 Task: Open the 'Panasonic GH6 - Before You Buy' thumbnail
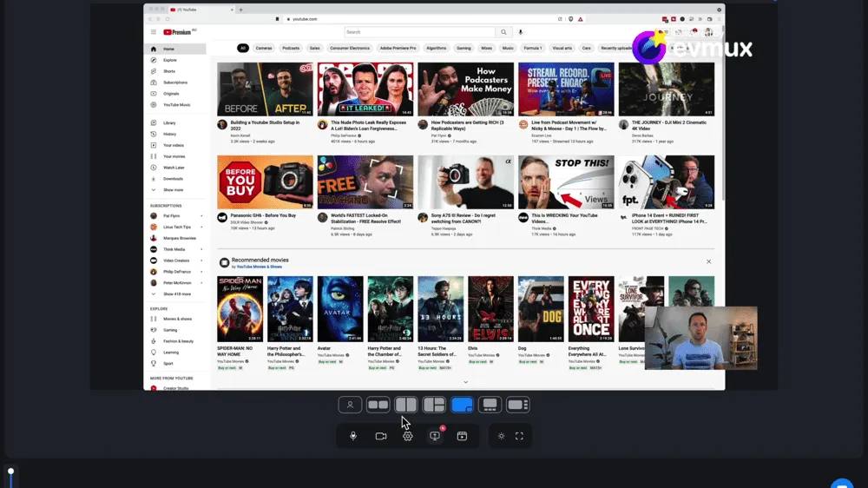[x=265, y=181]
